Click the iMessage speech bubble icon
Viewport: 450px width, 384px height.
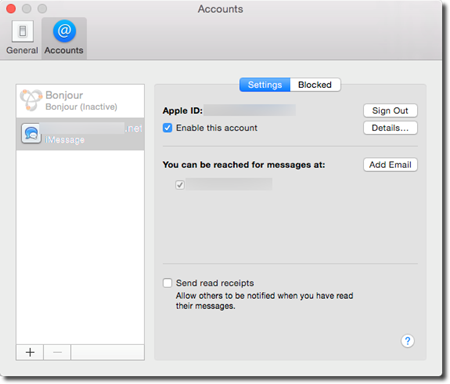coord(31,134)
